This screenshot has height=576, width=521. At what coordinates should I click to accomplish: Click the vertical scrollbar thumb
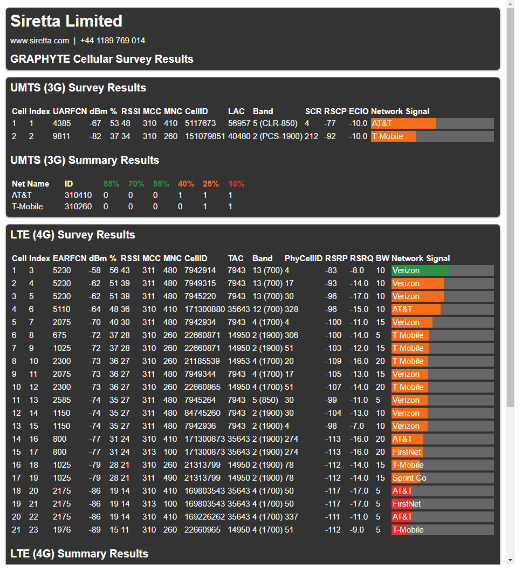pos(510,207)
